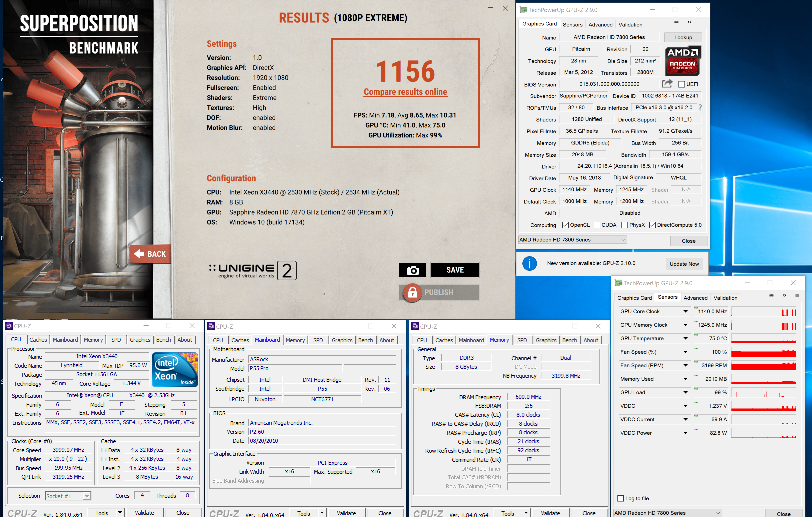Enable Log to file checkbox
Screen dimensions: 812x517
pos(620,498)
